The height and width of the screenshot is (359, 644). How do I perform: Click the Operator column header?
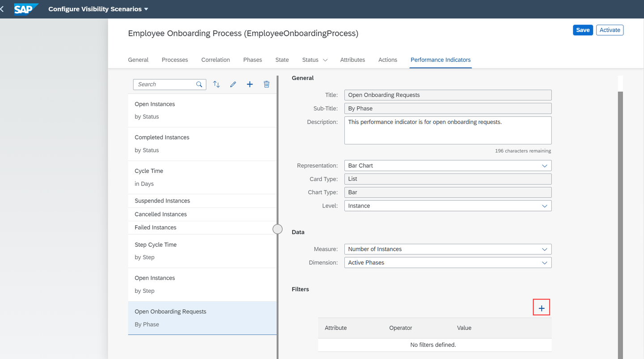click(401, 328)
